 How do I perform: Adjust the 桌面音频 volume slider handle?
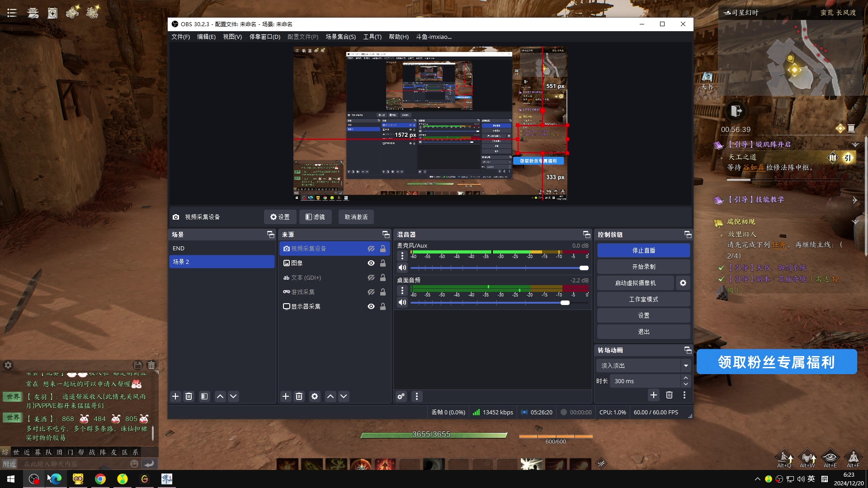click(565, 303)
